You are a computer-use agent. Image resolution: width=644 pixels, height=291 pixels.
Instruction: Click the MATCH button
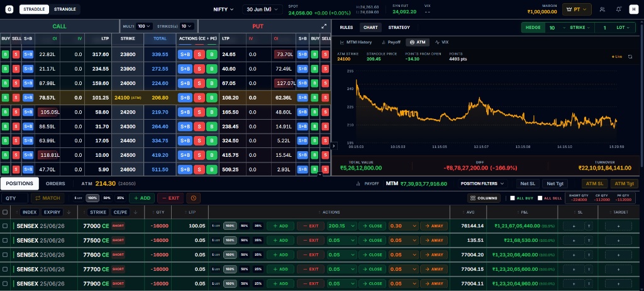coord(48,198)
